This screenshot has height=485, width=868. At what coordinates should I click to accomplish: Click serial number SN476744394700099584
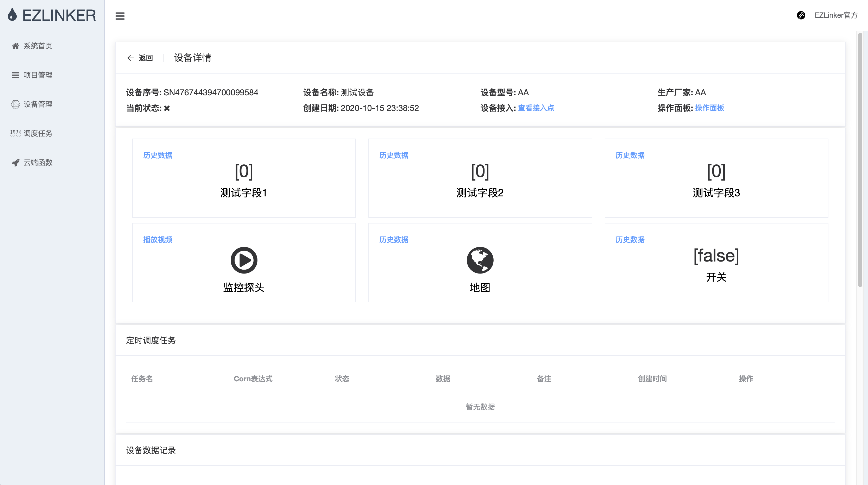click(x=211, y=92)
